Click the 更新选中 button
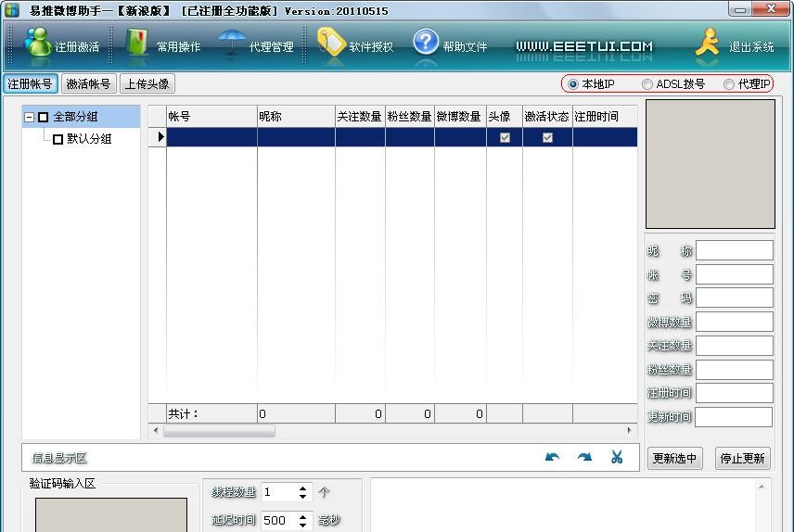 click(x=674, y=458)
